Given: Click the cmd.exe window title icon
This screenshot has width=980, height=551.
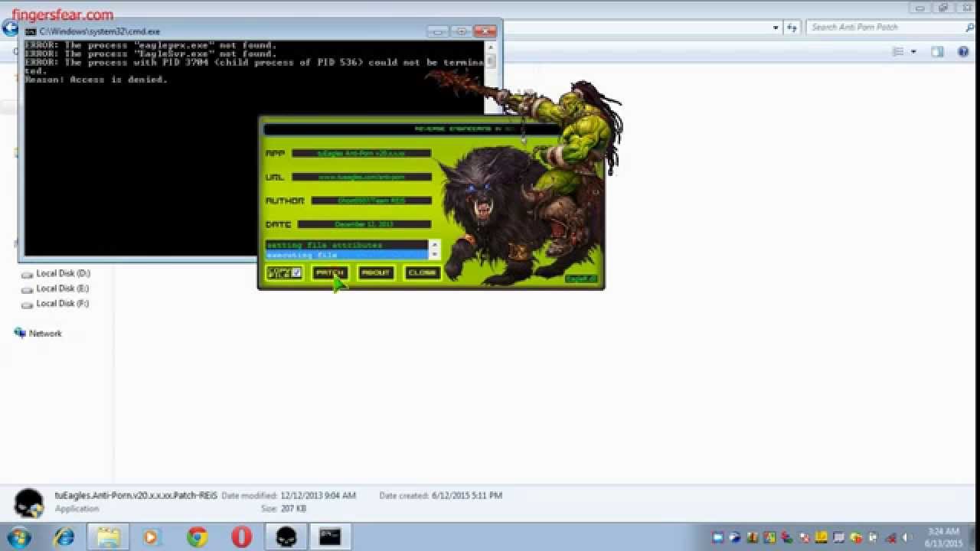Looking at the screenshot, I should [30, 31].
